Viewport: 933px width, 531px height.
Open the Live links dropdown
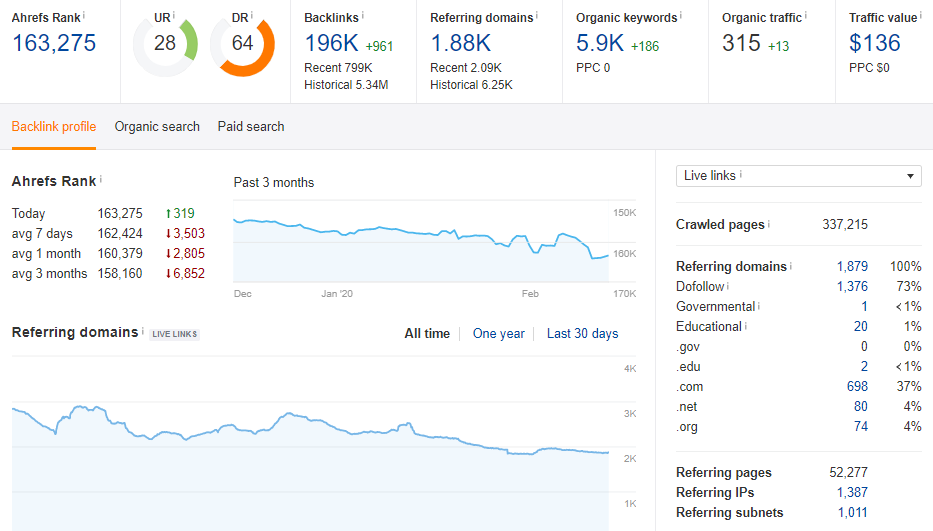799,176
